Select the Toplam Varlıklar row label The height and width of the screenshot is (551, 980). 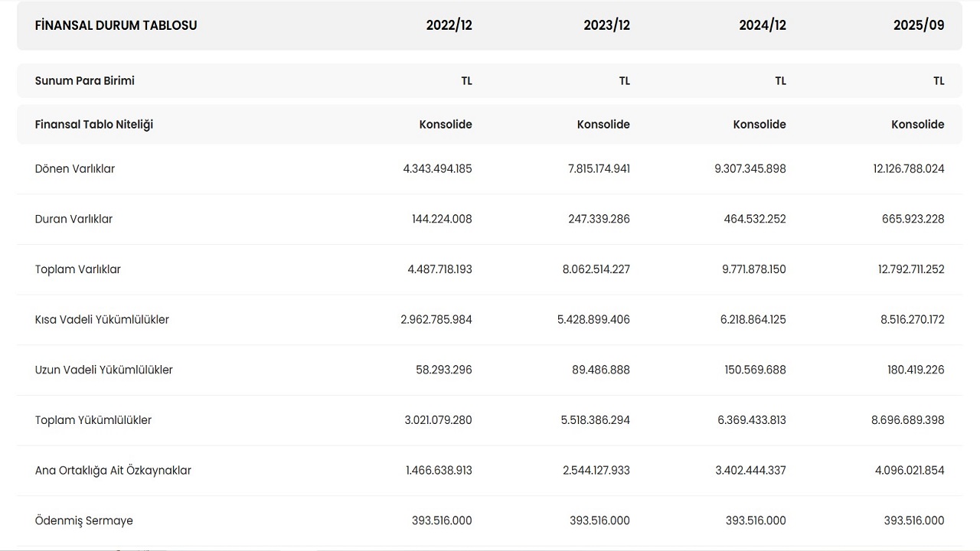(78, 269)
